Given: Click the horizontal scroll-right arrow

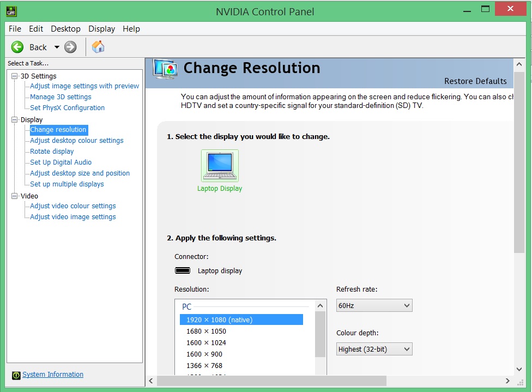Looking at the screenshot, I should point(507,381).
